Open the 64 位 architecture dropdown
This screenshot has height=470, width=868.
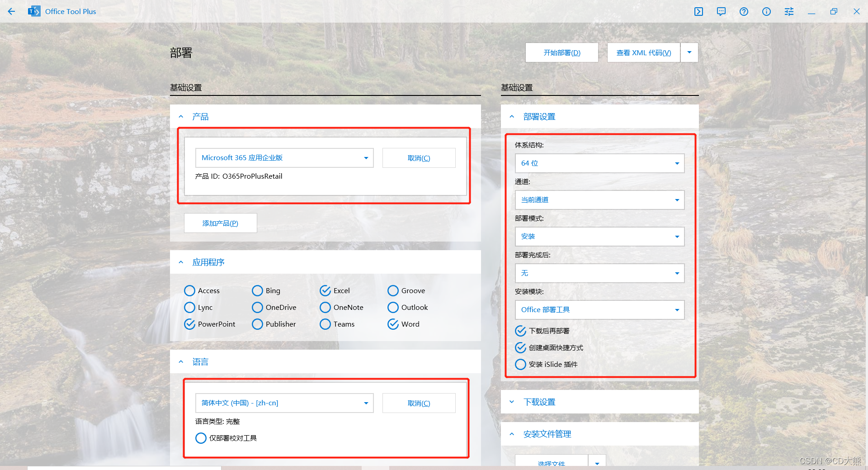(x=599, y=163)
